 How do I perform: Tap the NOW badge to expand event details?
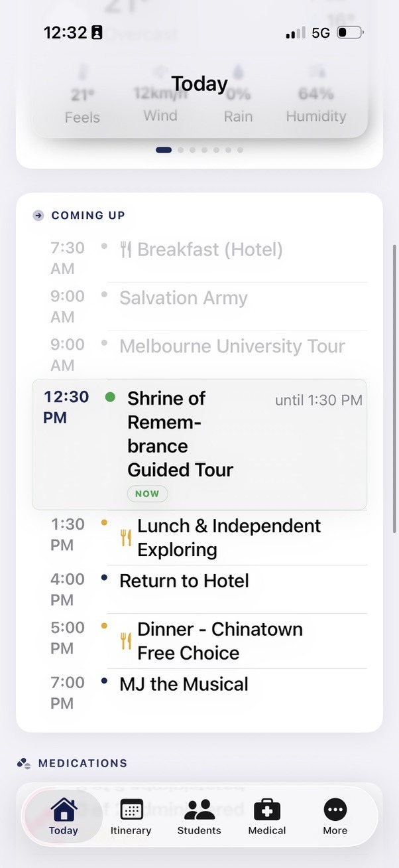coord(147,494)
